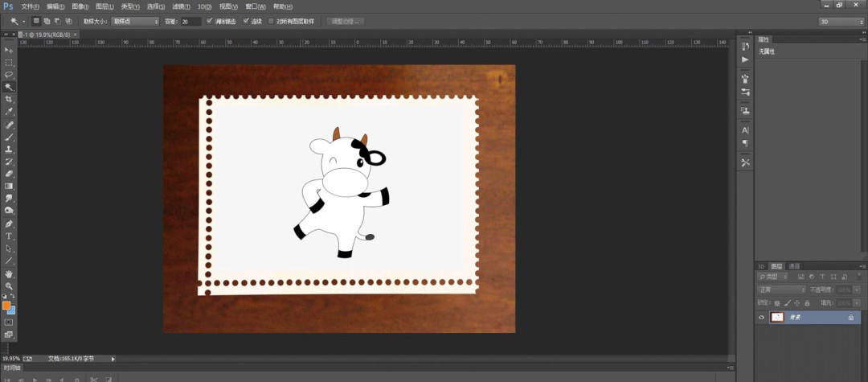Select the Horizontal Type tool

coord(9,236)
